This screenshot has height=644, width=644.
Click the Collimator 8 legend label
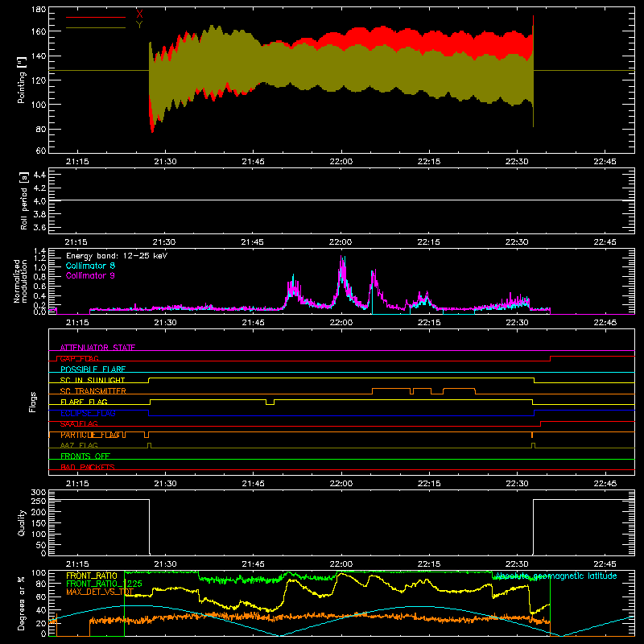(90, 266)
